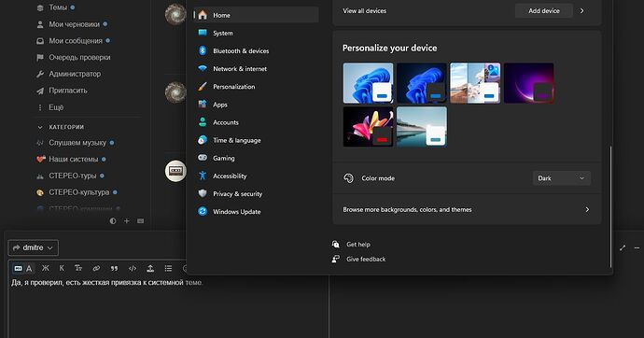The image size is (644, 338).
Task: Apply bold (Ж) formatting in composer
Action: click(45, 268)
